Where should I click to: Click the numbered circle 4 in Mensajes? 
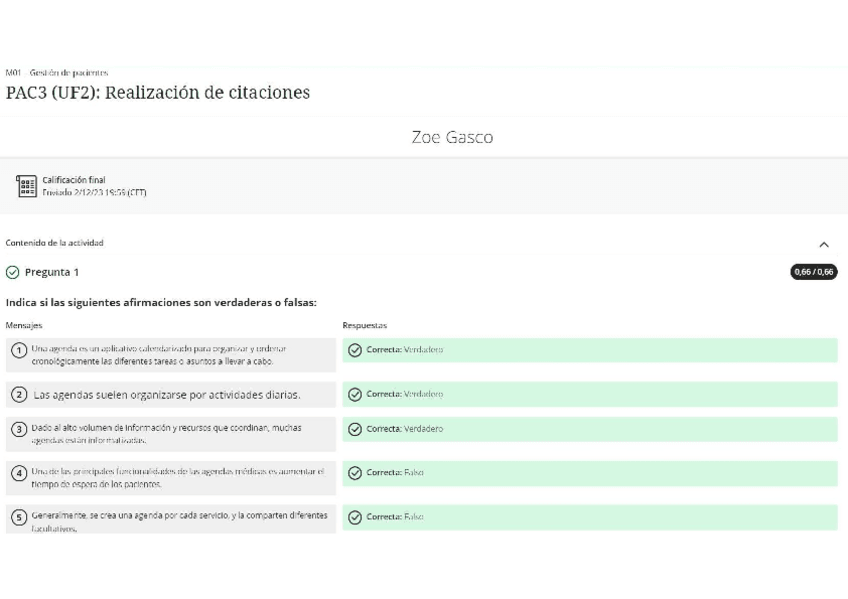[x=19, y=474]
